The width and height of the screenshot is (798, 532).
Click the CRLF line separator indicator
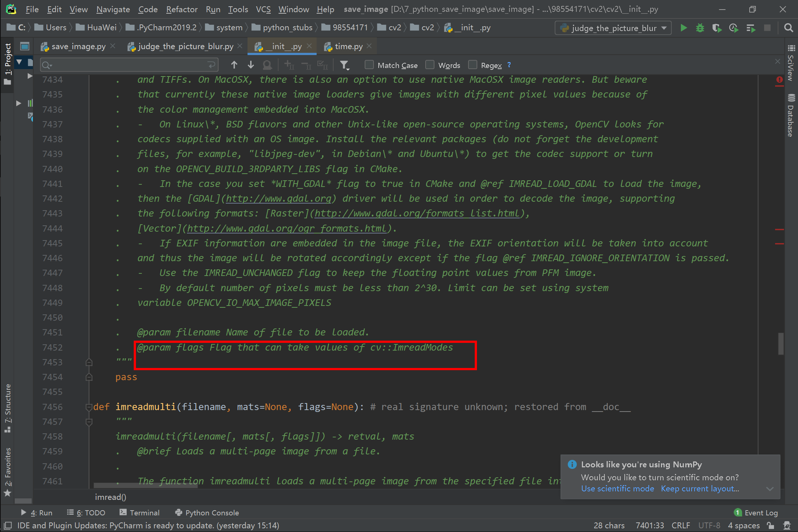[x=681, y=525]
